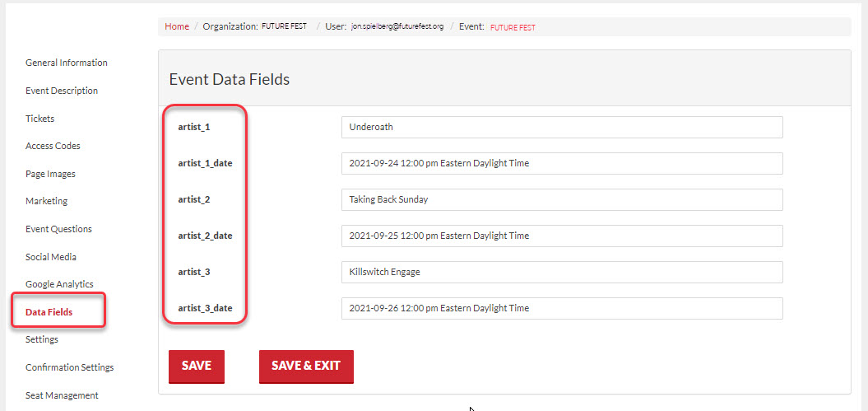Open the Event Description section
The height and width of the screenshot is (411, 868).
(x=62, y=91)
